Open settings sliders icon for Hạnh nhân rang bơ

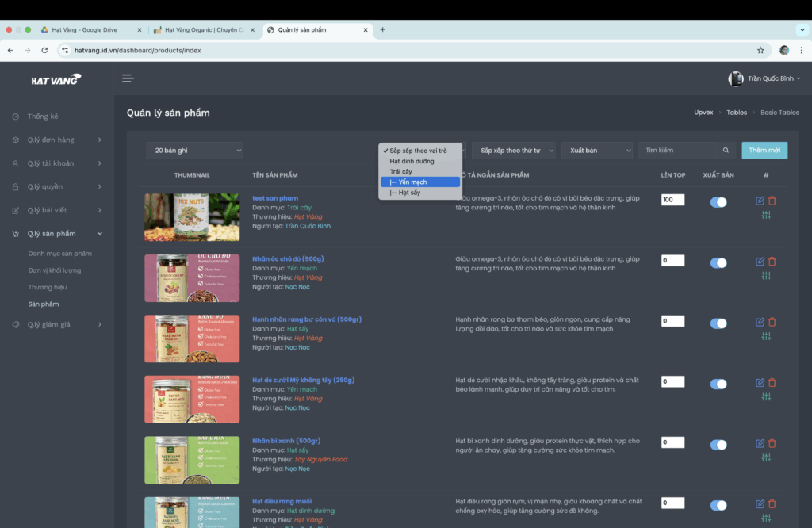coord(766,336)
